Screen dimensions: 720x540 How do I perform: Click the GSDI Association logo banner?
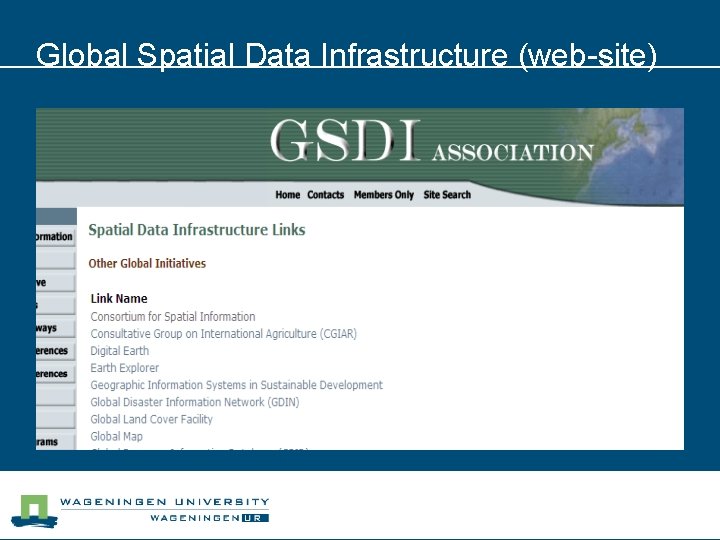pos(432,141)
